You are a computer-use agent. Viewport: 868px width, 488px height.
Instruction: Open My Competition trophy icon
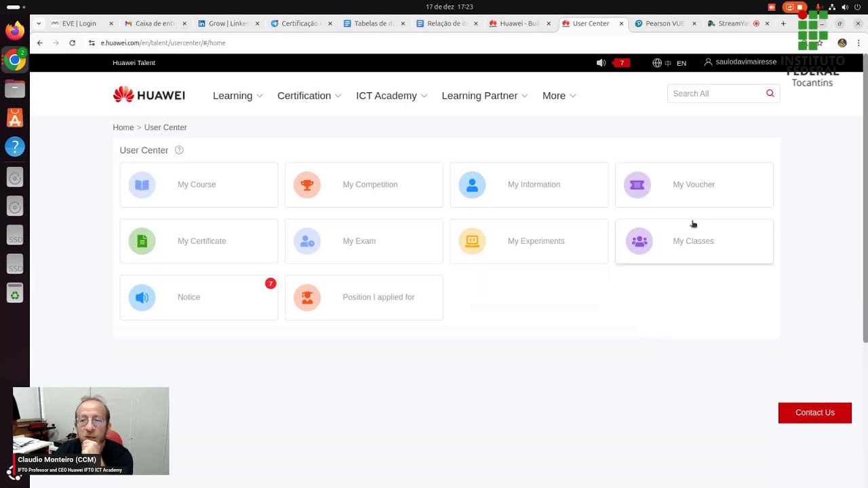point(307,184)
